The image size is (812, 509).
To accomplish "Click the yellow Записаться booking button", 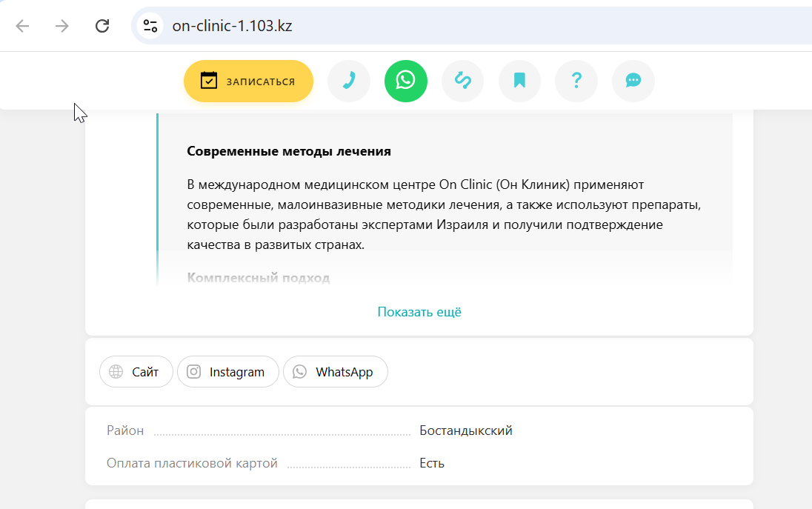I will [249, 81].
